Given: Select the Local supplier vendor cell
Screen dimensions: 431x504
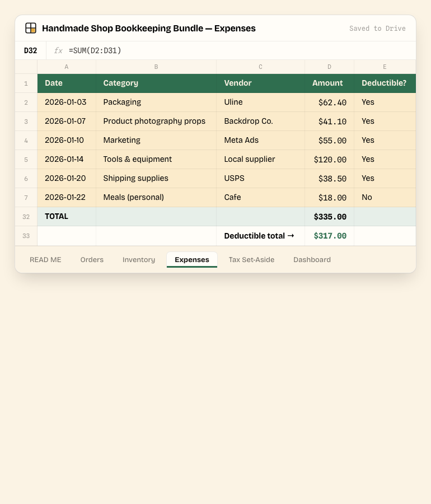Looking at the screenshot, I should click(260, 159).
